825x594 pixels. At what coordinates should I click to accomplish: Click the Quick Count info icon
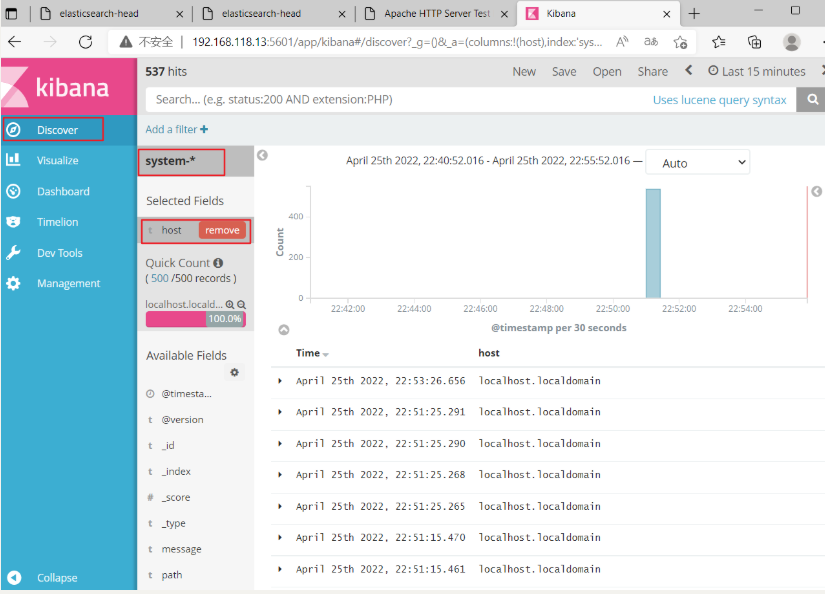coord(218,263)
